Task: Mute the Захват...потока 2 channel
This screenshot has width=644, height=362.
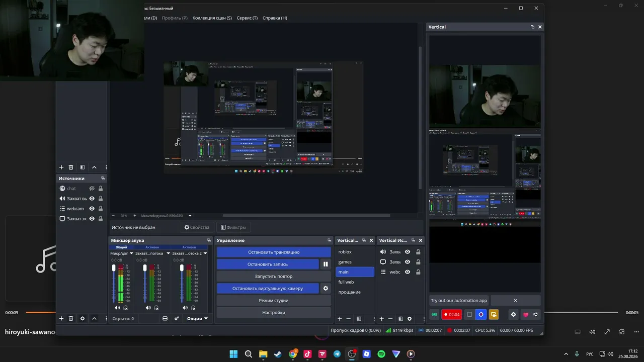Action: pos(185,308)
